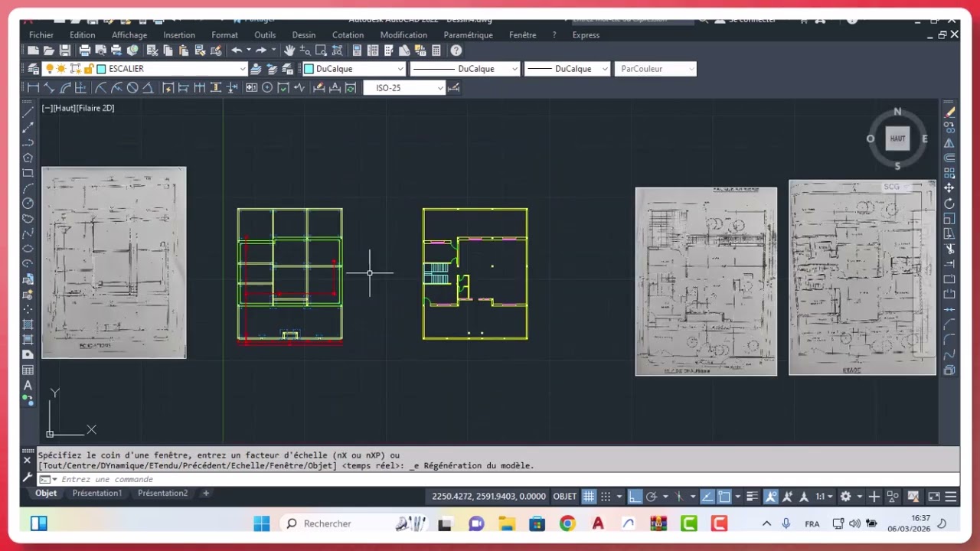Click the Linear dimension tool
The width and height of the screenshot is (980, 551).
tap(33, 88)
